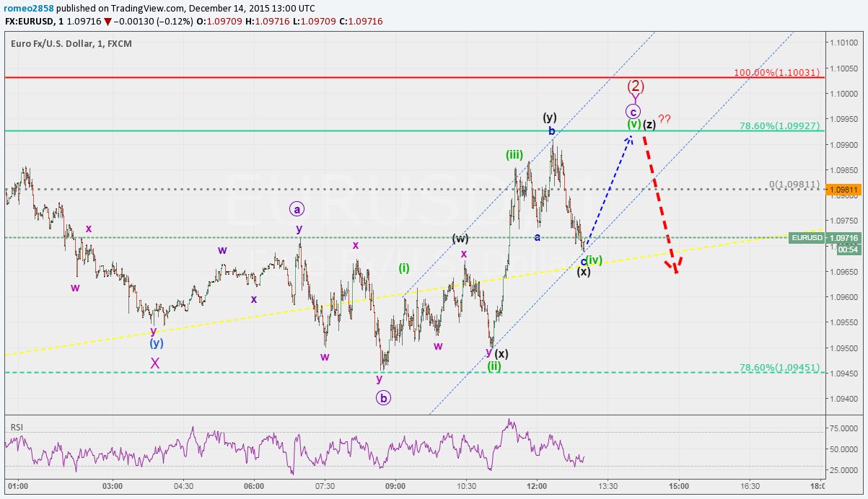Click the romeo2858 author name in header
This screenshot has height=499, width=868.
click(28, 8)
